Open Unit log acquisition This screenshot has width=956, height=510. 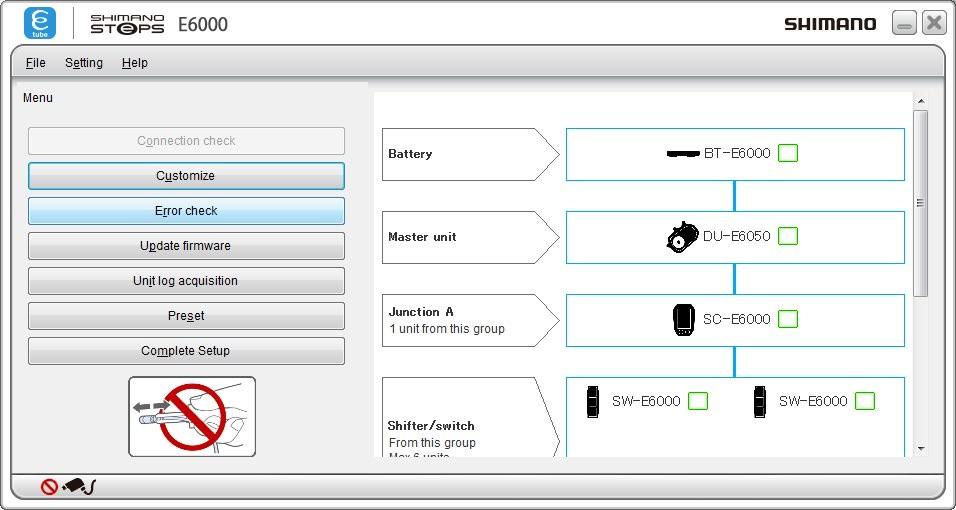pyautogui.click(x=186, y=281)
